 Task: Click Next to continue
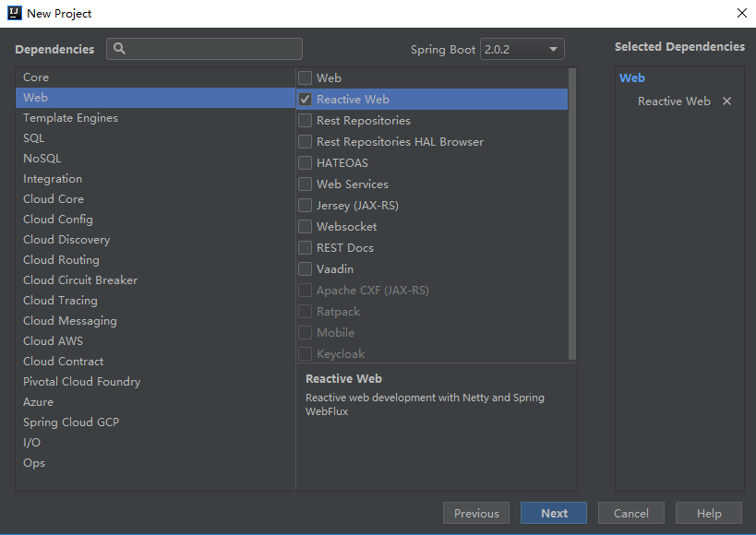[554, 513]
